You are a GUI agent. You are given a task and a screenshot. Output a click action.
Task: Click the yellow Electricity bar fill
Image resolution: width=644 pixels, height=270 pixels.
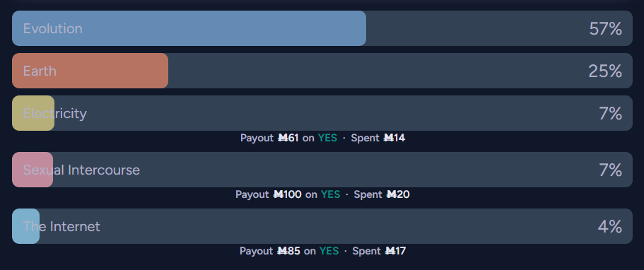coord(33,113)
